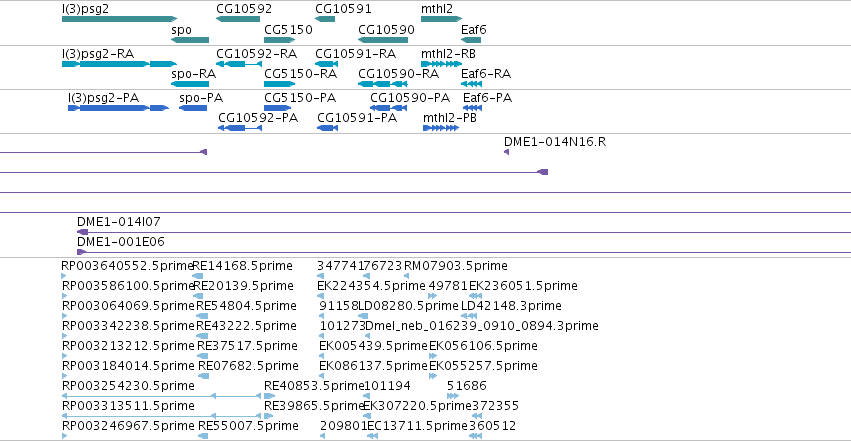Select the CG10590-PA protein label
The height and width of the screenshot is (441, 851).
[410, 98]
